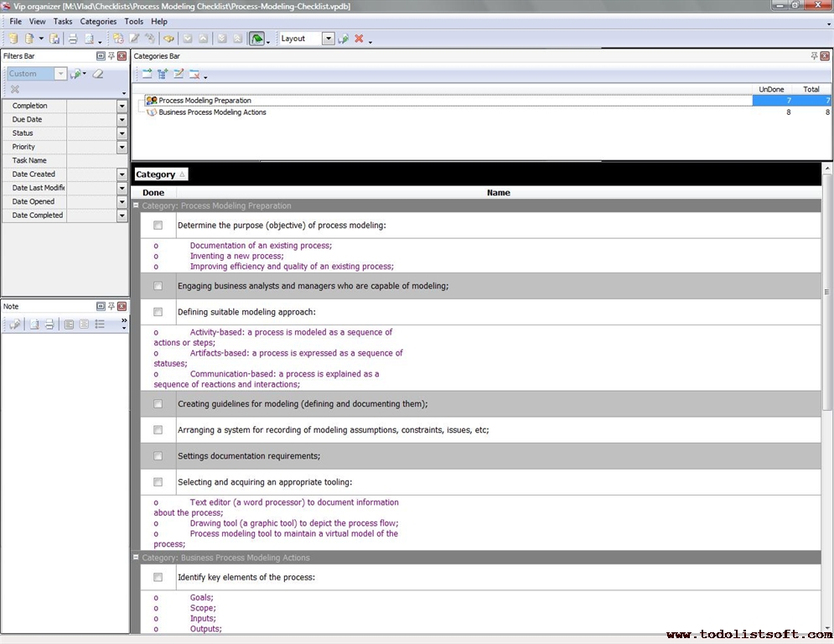This screenshot has height=644, width=834.
Task: Click the eraser clear filter icon
Action: 98,74
